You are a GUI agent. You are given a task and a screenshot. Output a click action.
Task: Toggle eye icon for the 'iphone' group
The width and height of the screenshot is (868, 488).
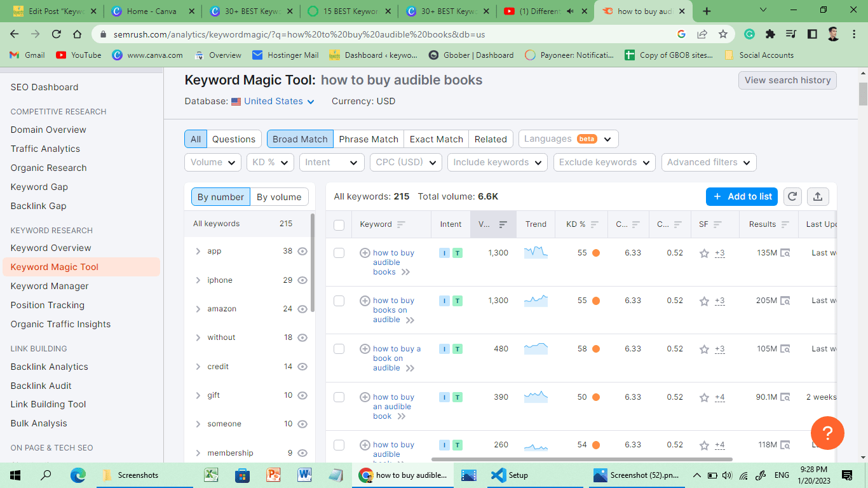302,280
